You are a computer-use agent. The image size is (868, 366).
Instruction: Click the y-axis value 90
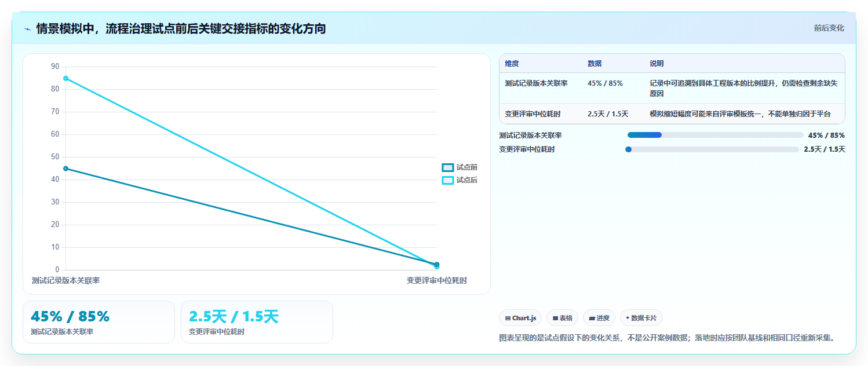tap(55, 67)
